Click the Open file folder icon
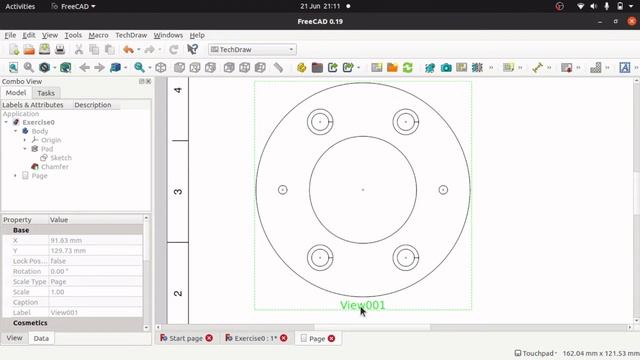The width and height of the screenshot is (640, 360). pyautogui.click(x=29, y=50)
